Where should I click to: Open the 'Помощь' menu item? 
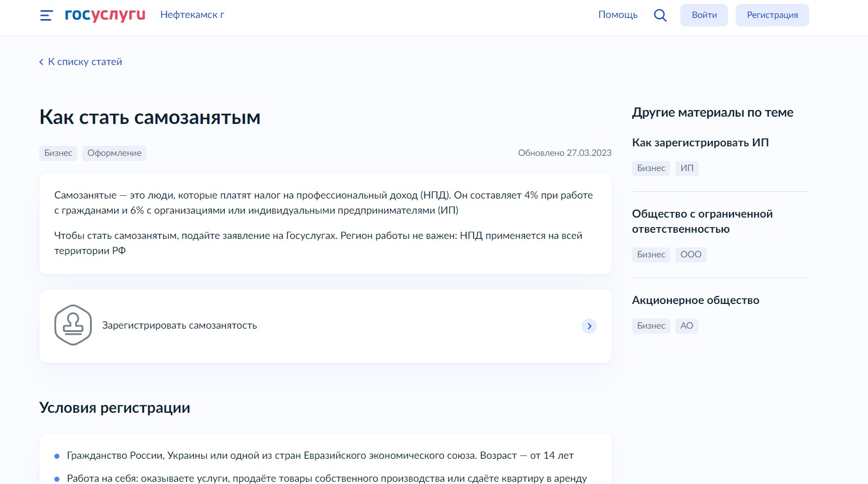click(618, 15)
